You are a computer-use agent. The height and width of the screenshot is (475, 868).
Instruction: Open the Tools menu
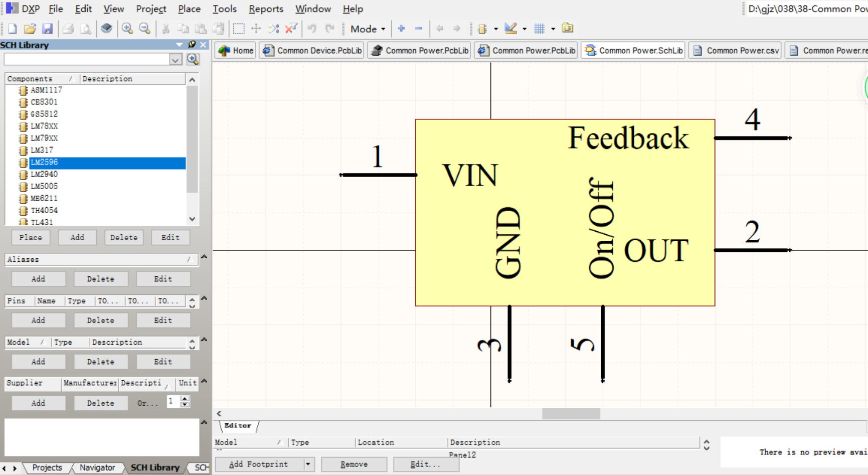tap(224, 9)
